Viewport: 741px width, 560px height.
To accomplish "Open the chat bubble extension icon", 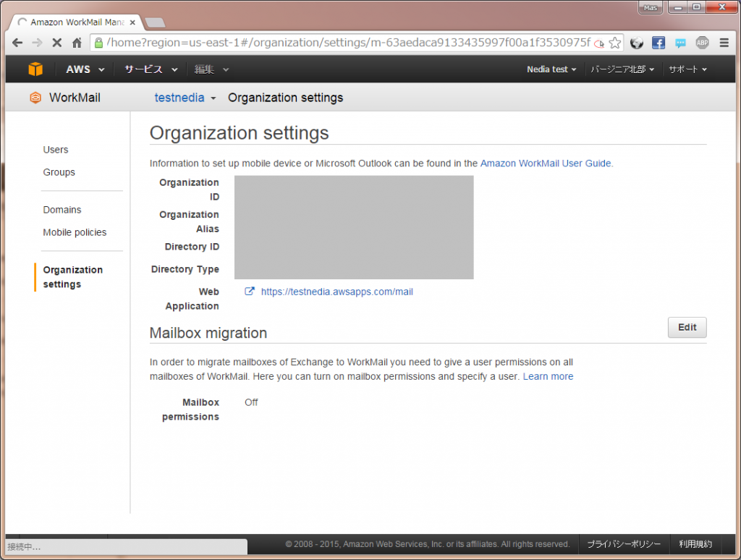I will pyautogui.click(x=680, y=43).
